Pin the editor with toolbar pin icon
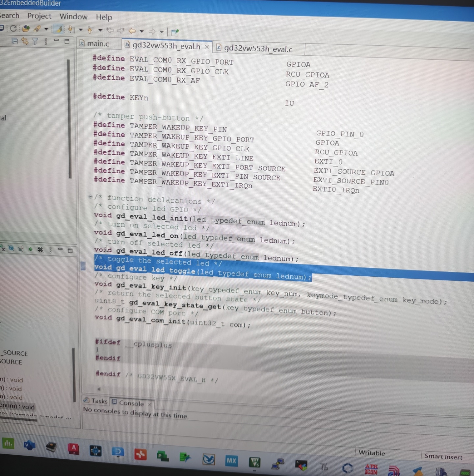This screenshot has height=476, width=474. (175, 33)
